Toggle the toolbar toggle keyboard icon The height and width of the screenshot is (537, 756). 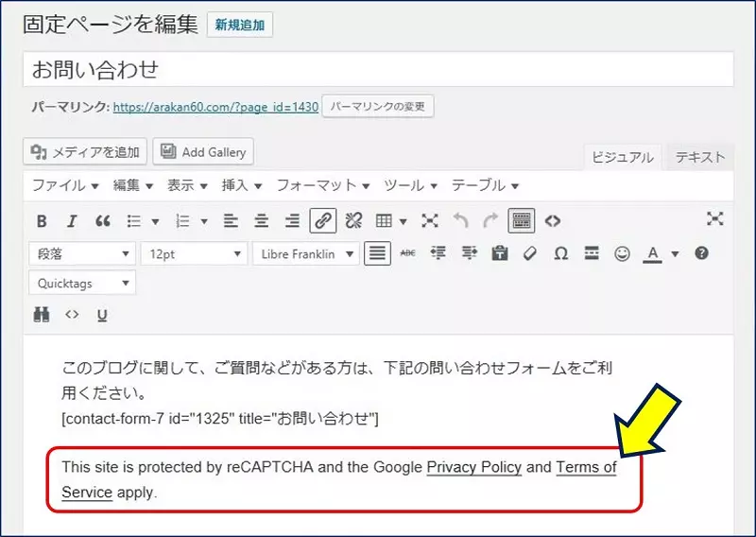pos(522,221)
